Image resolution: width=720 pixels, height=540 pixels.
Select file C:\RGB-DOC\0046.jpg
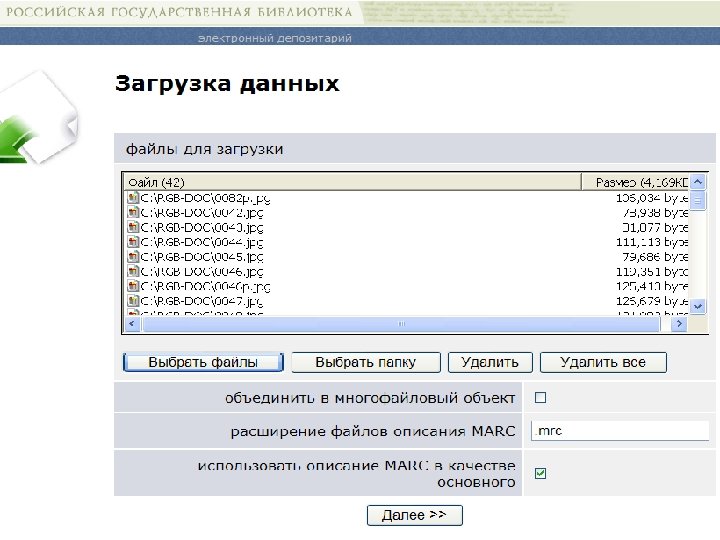[202, 272]
